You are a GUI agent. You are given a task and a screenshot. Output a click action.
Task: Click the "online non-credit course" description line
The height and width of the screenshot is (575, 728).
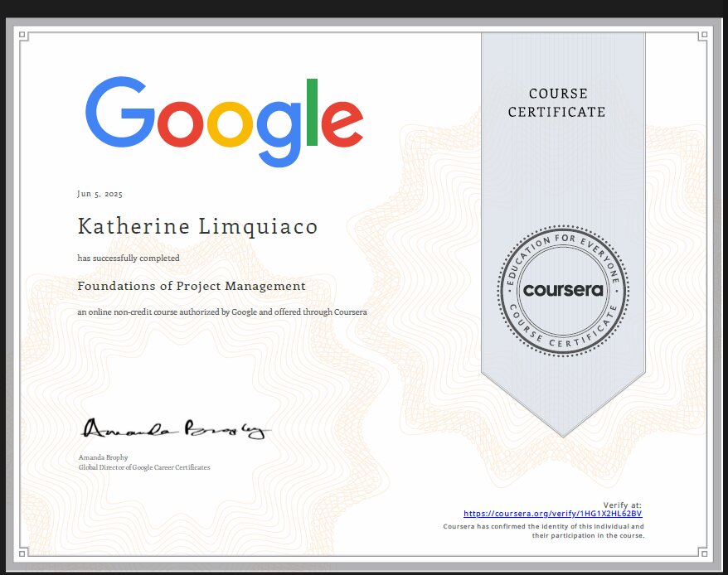tap(222, 312)
